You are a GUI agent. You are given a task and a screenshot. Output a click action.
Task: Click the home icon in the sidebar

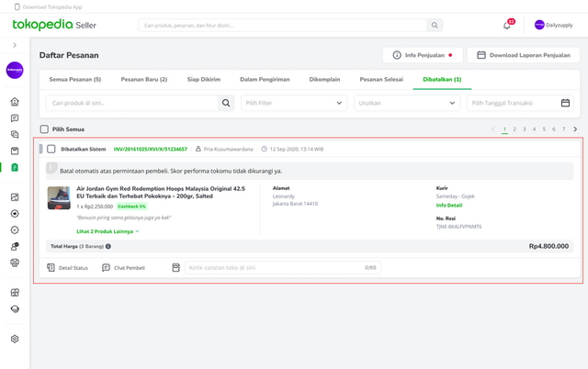15,102
